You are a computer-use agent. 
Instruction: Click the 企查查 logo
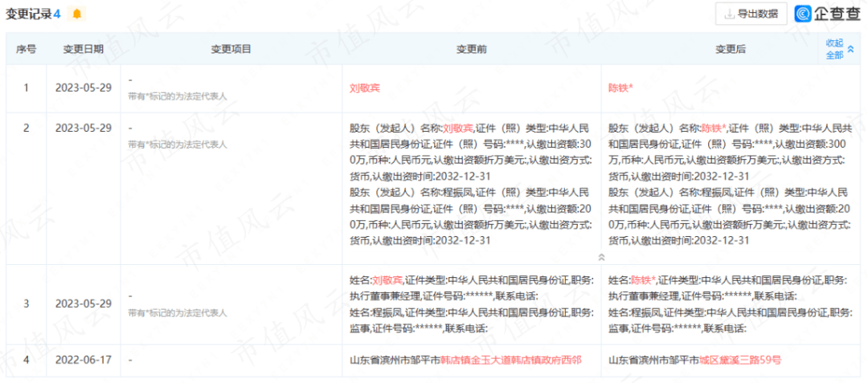[829, 14]
